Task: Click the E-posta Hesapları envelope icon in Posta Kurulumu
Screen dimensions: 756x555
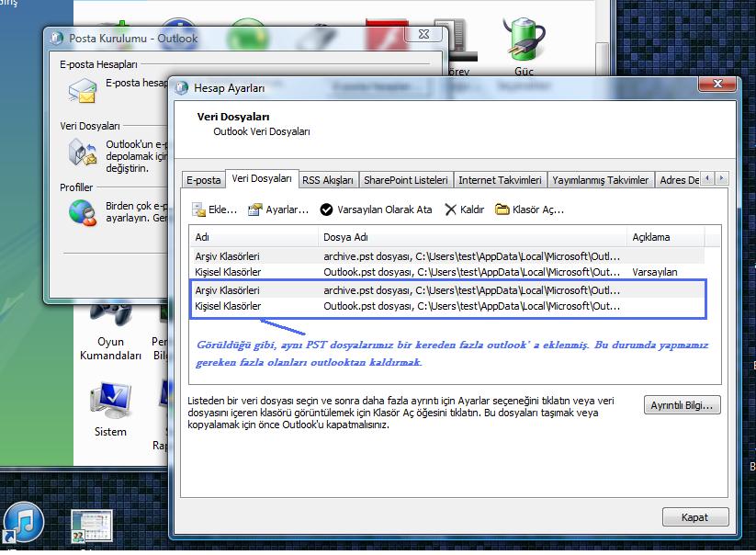Action: (83, 91)
